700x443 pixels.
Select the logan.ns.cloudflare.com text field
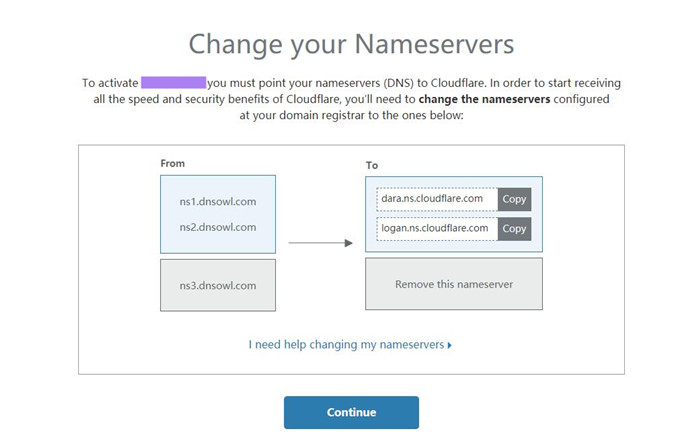click(x=437, y=229)
